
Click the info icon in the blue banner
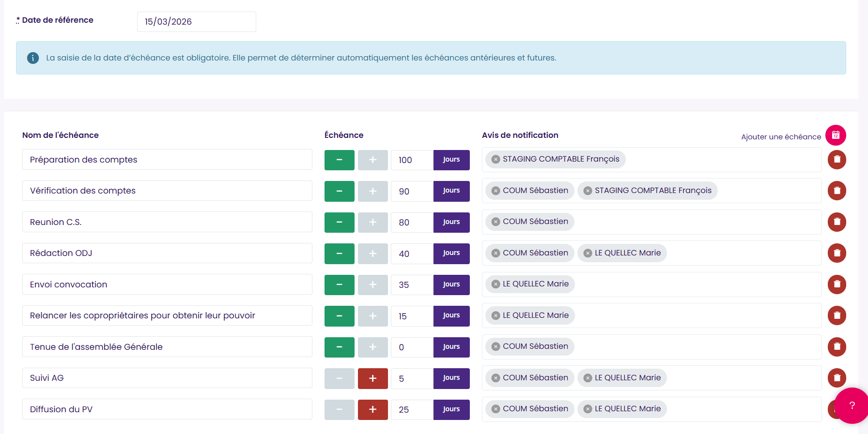[x=33, y=58]
